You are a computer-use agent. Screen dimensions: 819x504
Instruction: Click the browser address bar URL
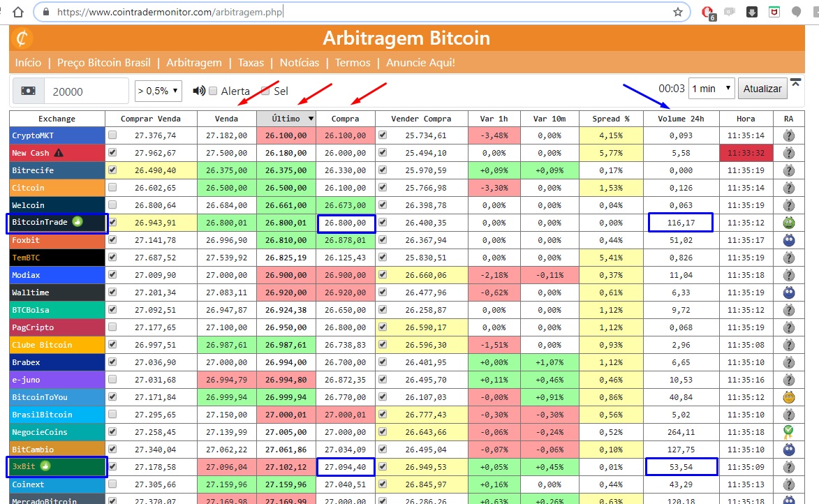click(170, 12)
